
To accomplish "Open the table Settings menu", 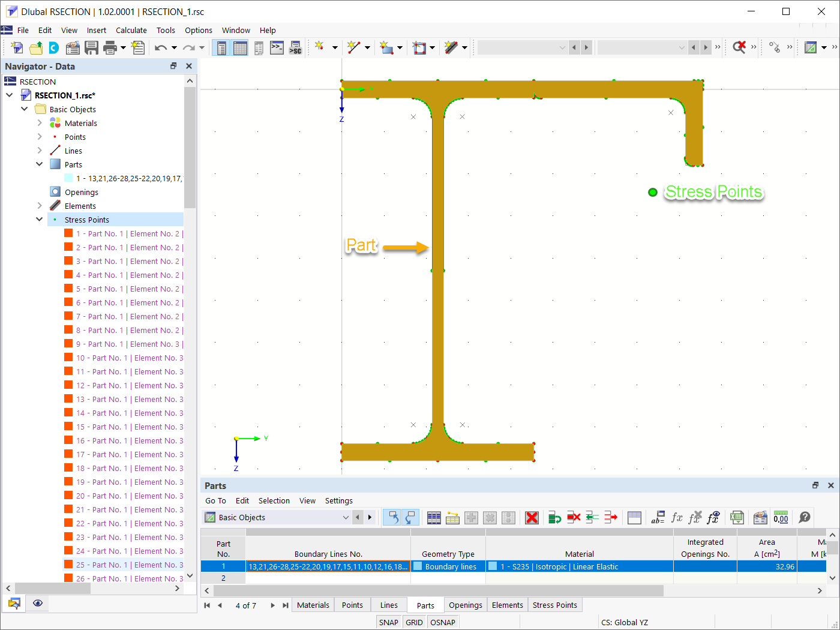I will (x=339, y=500).
